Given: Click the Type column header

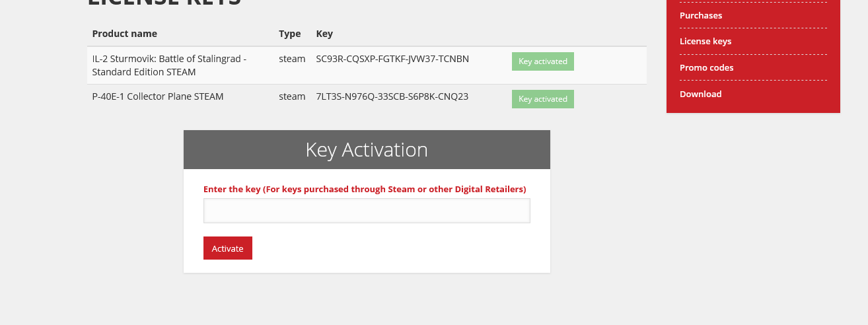Looking at the screenshot, I should pos(289,34).
